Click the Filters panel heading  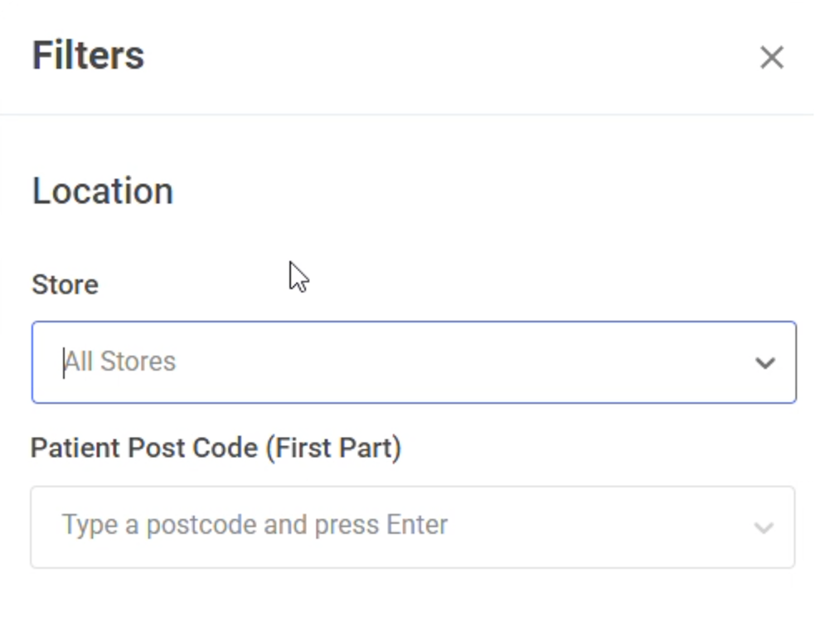[x=89, y=56]
